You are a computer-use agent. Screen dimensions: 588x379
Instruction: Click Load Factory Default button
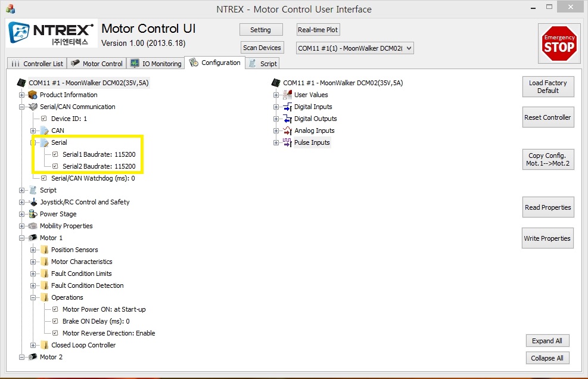[x=548, y=86]
